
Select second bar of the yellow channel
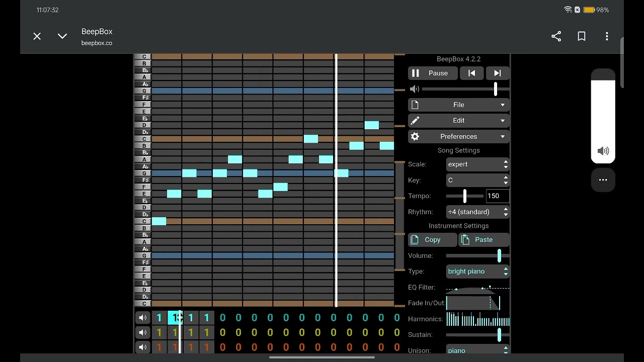pos(175,332)
